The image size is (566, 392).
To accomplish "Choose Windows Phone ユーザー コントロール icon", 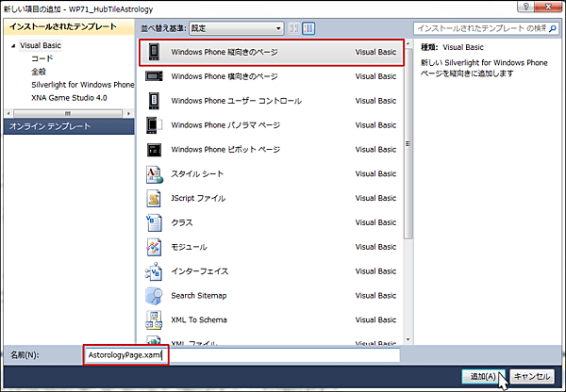I will (154, 101).
